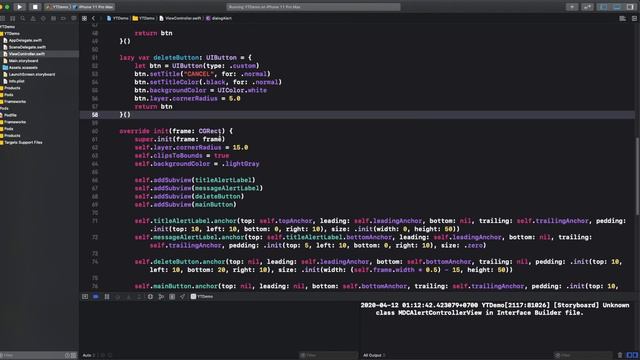The image size is (640, 360).
Task: Open the test navigator diamond tab
Action: (43, 18)
